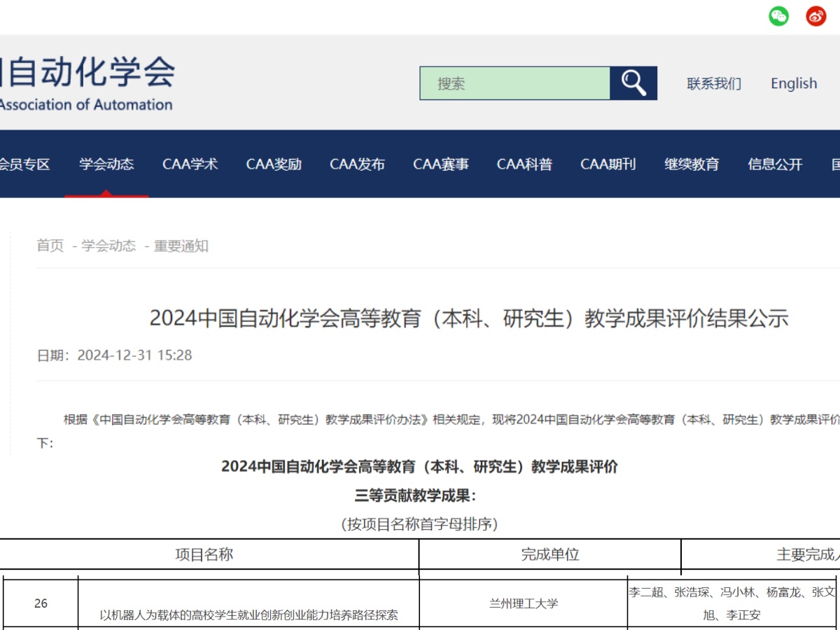Open the CAA奖励 menu
This screenshot has width=840, height=630.
pyautogui.click(x=273, y=165)
